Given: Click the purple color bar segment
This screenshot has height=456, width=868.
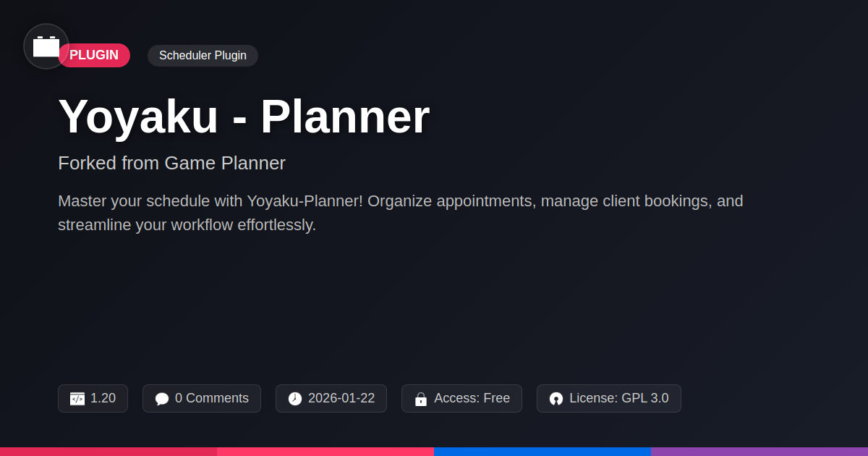Looking at the screenshot, I should tap(759, 452).
